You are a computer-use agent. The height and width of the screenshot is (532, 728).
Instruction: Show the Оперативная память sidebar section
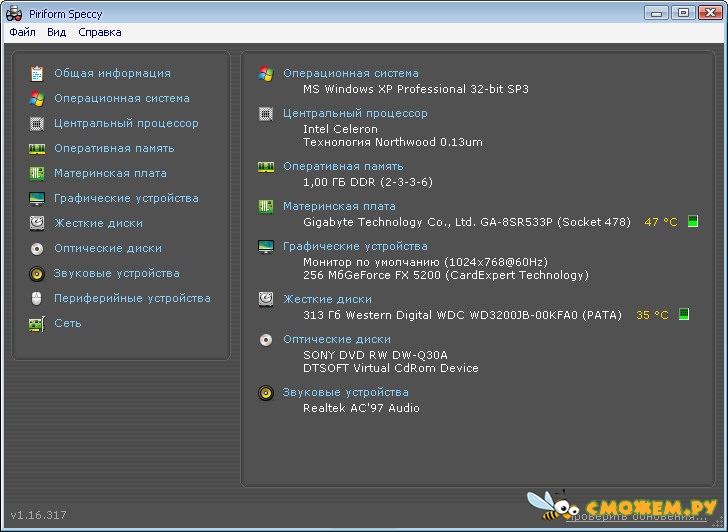(x=114, y=149)
